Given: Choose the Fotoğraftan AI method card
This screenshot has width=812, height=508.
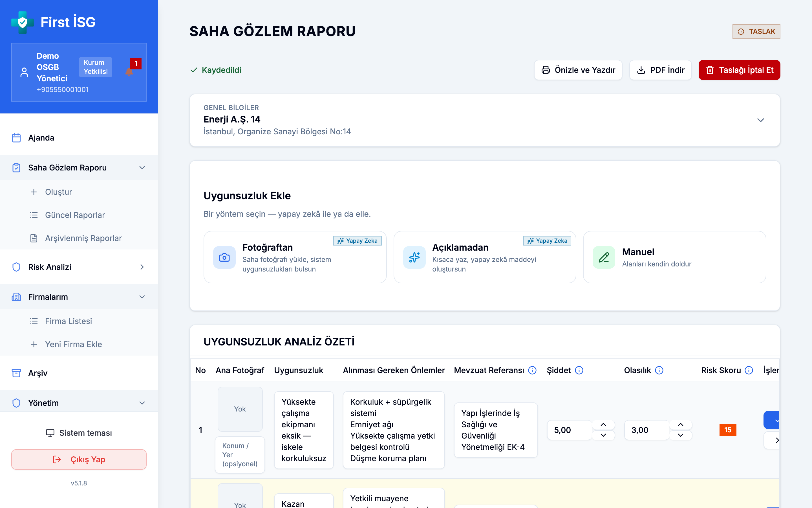Looking at the screenshot, I should [295, 257].
